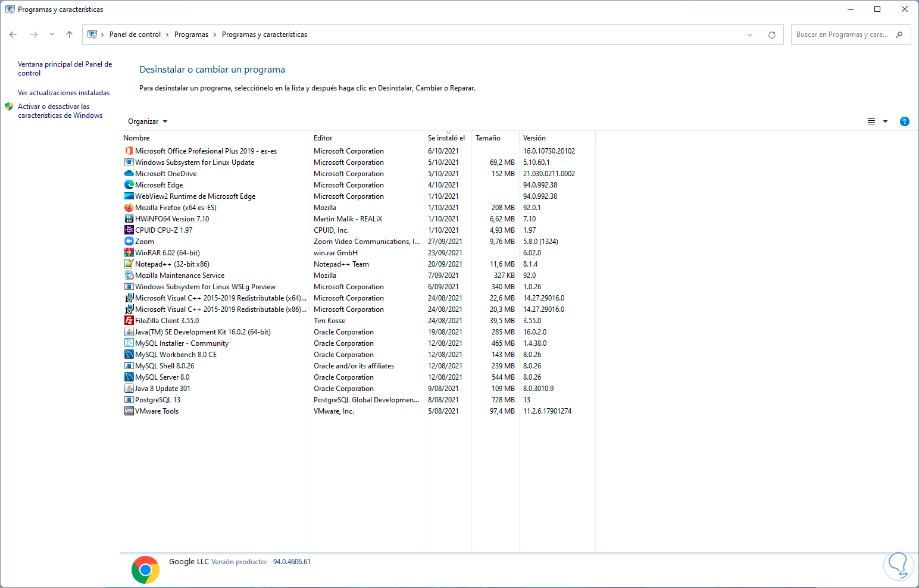This screenshot has height=588, width=919.
Task: Click the PostgreSQL Global Development editor cell
Action: [x=367, y=400]
